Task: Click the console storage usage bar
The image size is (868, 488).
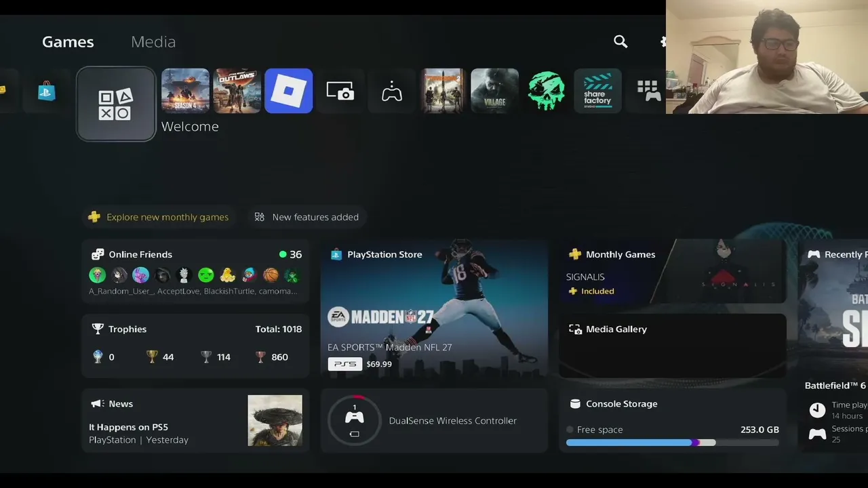Action: pyautogui.click(x=672, y=443)
